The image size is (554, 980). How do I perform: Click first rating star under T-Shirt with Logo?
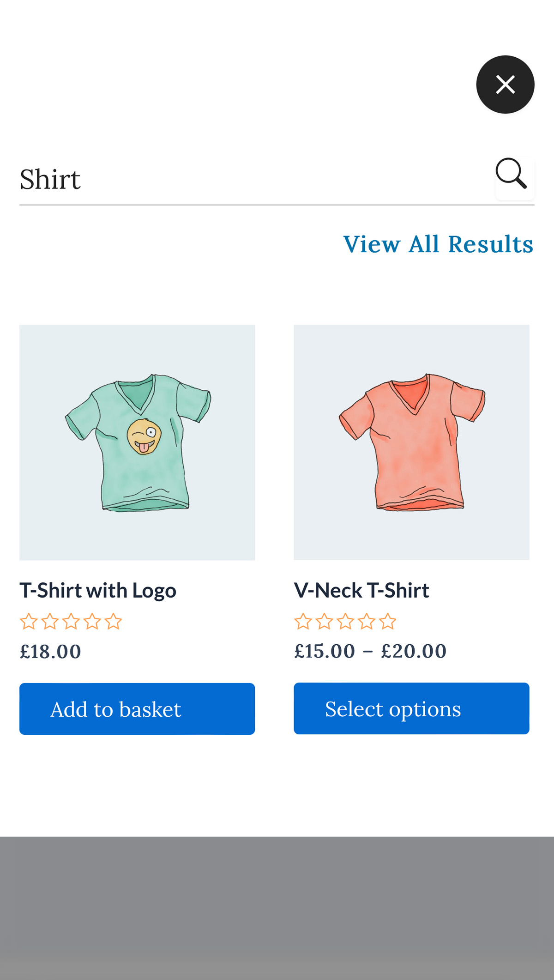click(29, 622)
